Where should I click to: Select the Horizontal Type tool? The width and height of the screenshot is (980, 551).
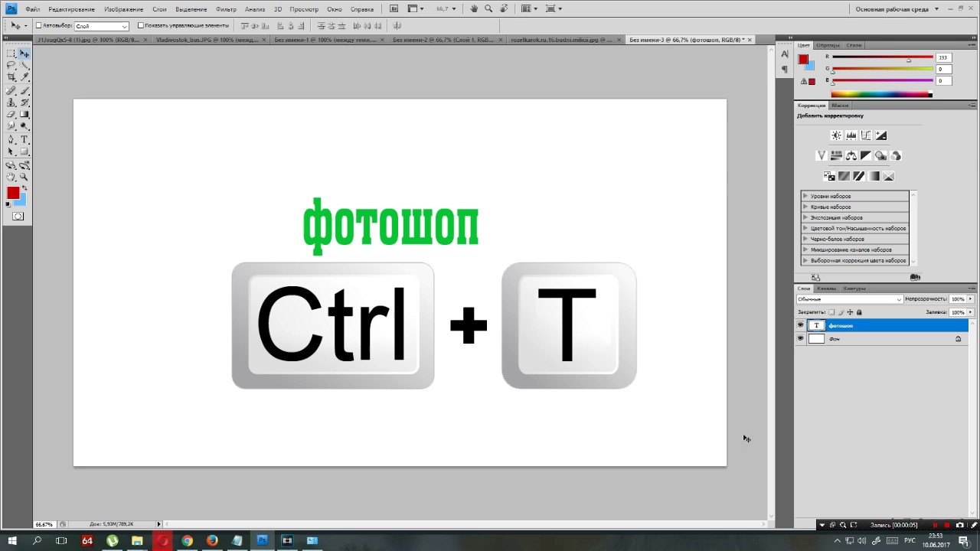click(x=24, y=140)
